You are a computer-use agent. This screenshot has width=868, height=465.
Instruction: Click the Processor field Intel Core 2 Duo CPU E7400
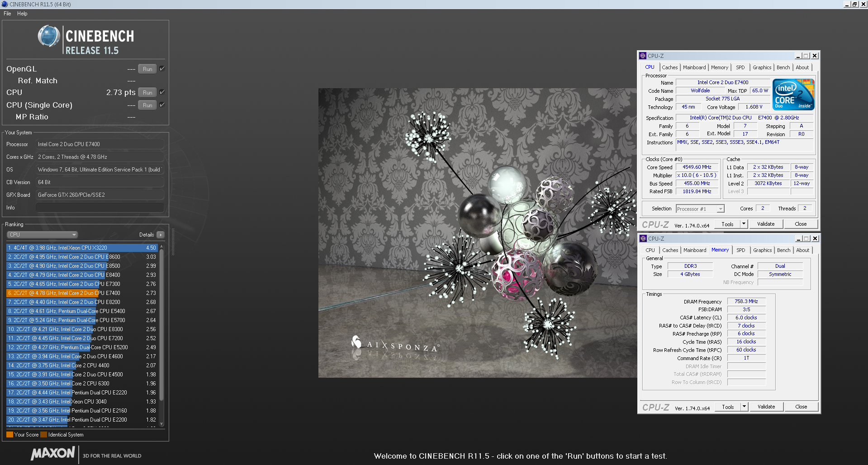point(100,144)
